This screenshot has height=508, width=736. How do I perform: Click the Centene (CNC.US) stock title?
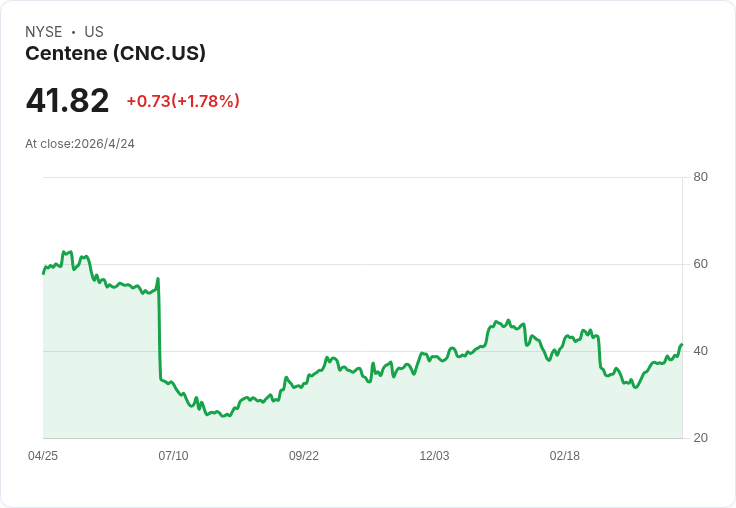[x=115, y=54]
